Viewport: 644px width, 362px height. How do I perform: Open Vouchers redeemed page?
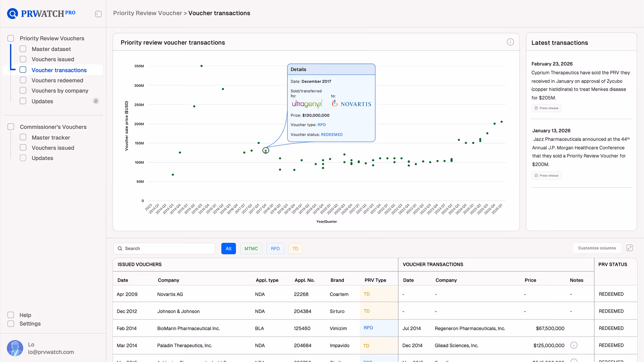click(57, 80)
